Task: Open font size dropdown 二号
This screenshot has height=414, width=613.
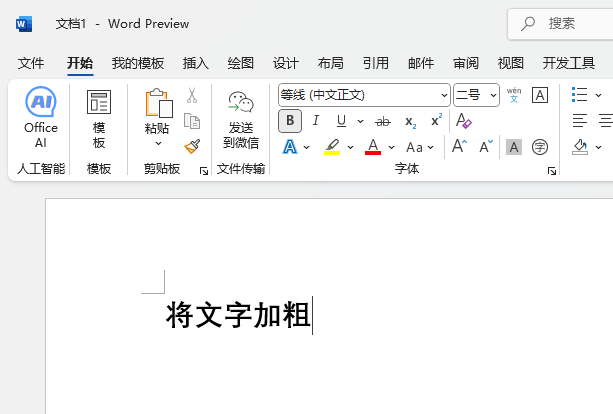Action: [x=493, y=95]
